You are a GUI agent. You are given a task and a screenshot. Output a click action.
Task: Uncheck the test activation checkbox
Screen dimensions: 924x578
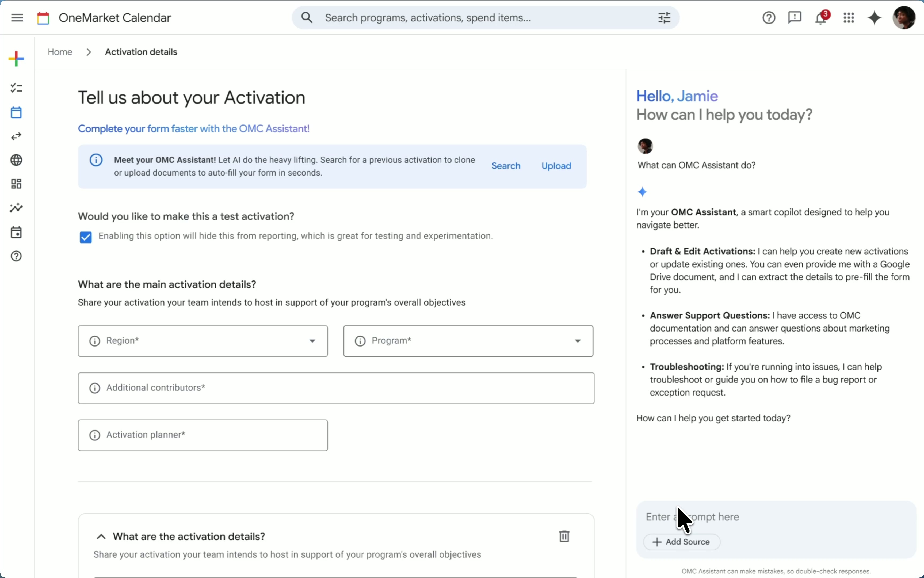86,237
